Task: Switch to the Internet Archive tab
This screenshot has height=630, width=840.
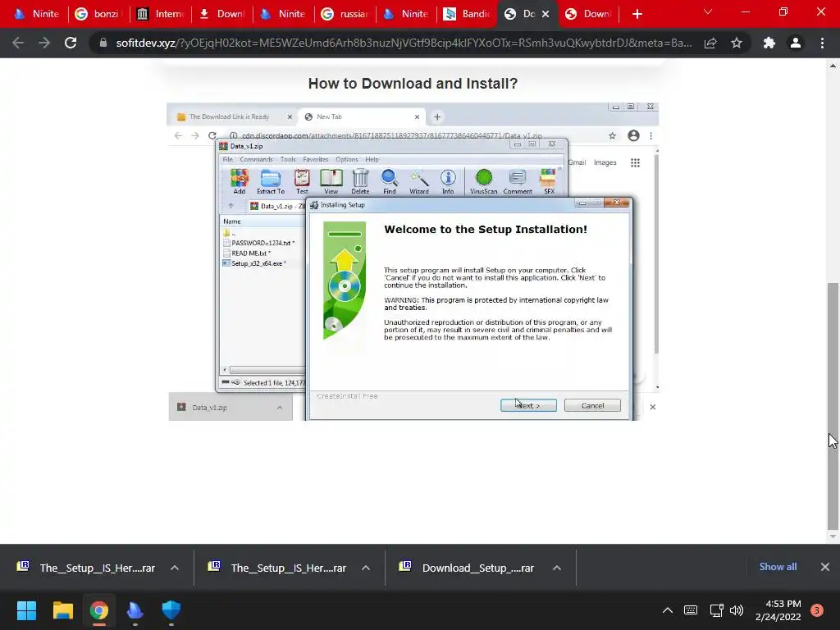Action: pos(161,14)
